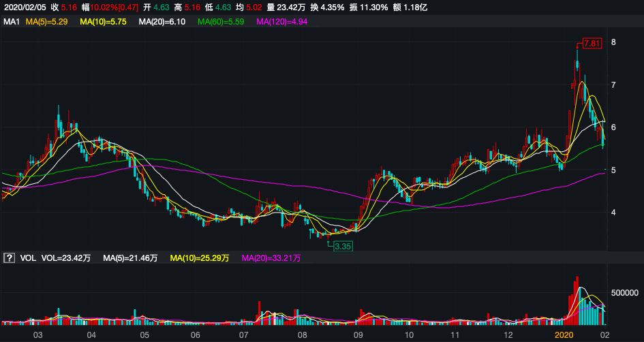This screenshot has width=644, height=342.
Task: Select the volume MA(10)=25.29万 label
Action: pos(199,258)
